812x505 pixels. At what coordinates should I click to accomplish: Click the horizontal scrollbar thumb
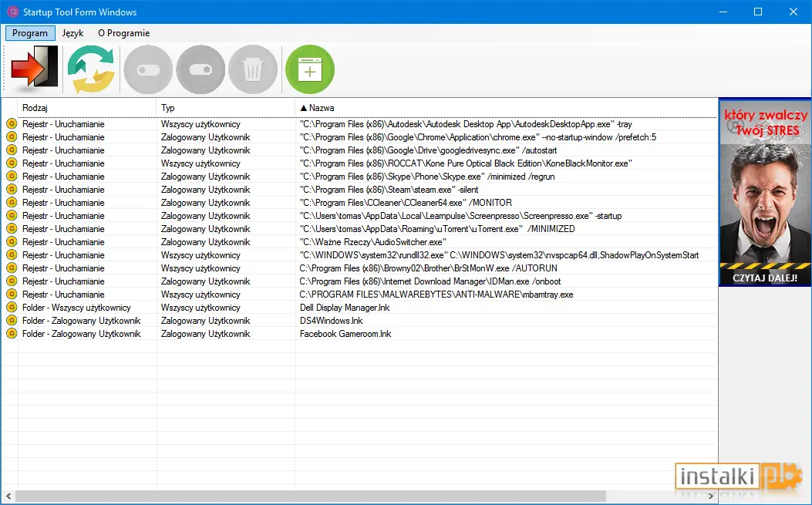pos(310,497)
